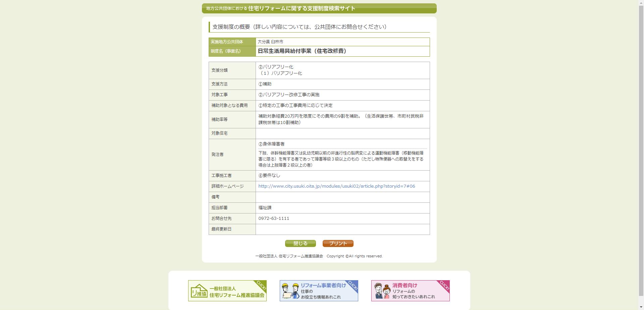Click the 福祉課 担当部署 cell
Screen dimensions: 644x310
(265, 208)
